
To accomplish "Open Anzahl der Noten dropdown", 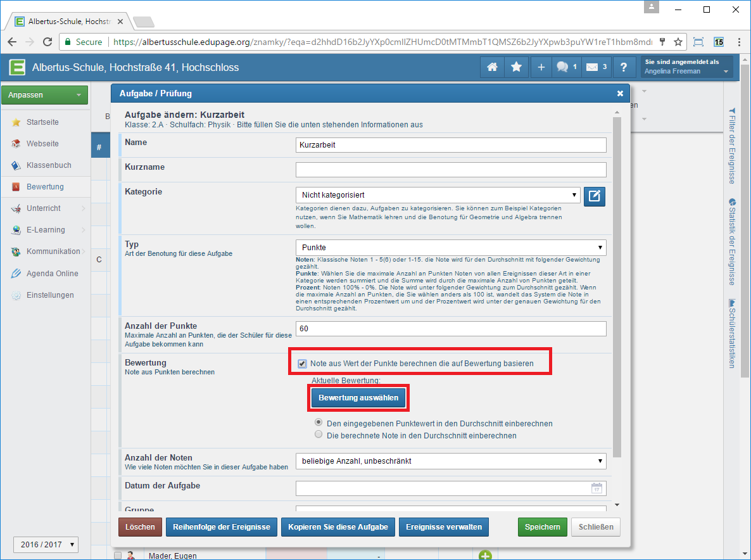I will 451,461.
